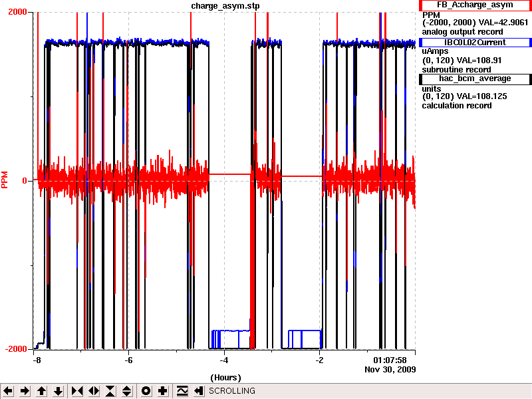Click the vertical compress (hourglass) zoom icon

point(110,391)
